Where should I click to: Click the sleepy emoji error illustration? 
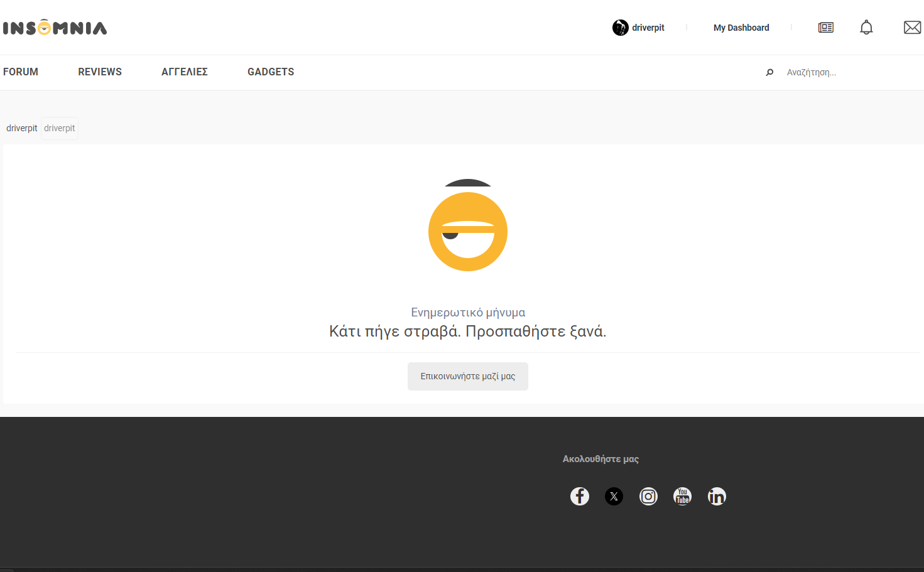click(468, 225)
